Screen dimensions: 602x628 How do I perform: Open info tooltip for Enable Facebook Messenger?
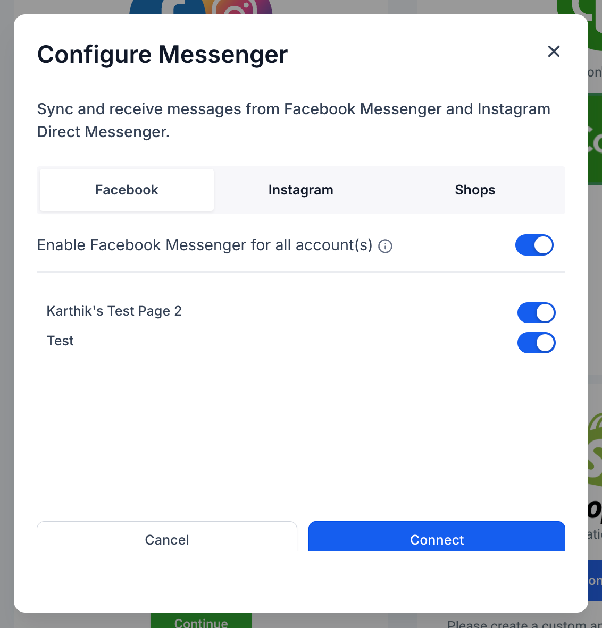click(x=385, y=246)
